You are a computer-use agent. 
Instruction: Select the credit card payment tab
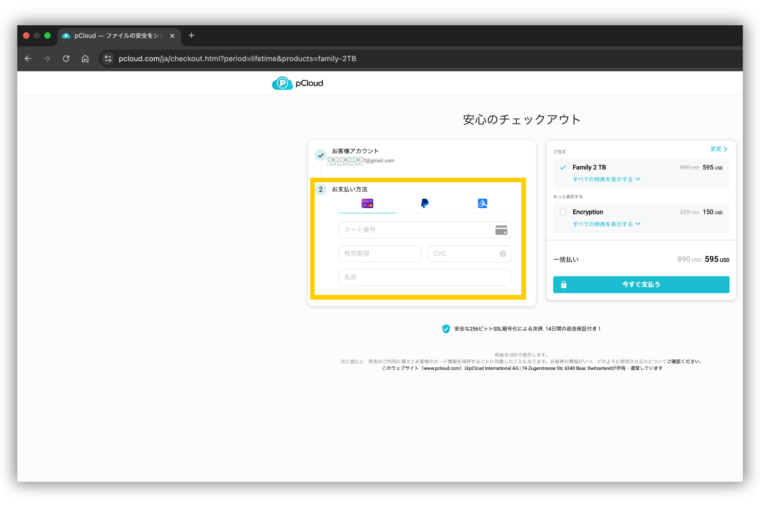tap(367, 203)
